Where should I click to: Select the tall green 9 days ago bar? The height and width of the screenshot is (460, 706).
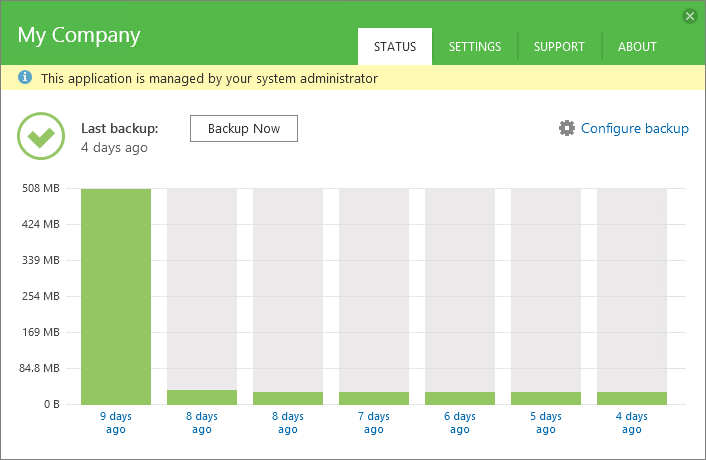point(116,295)
